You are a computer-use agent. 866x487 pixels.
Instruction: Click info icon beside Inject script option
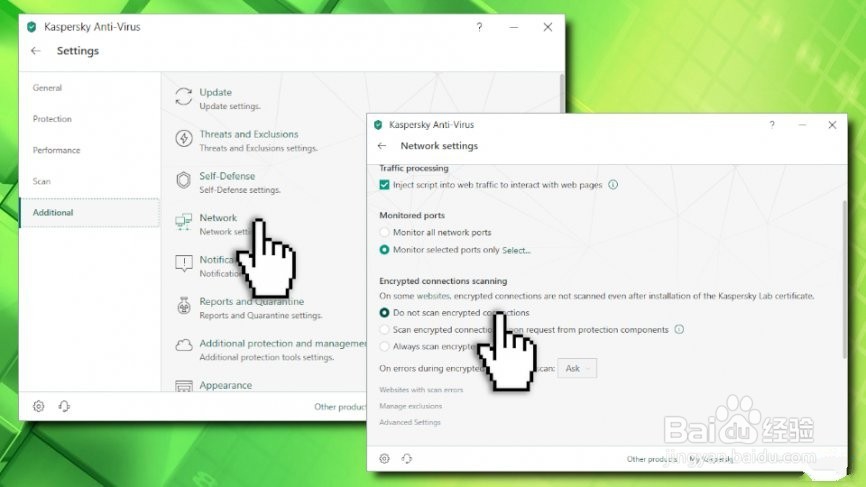613,184
